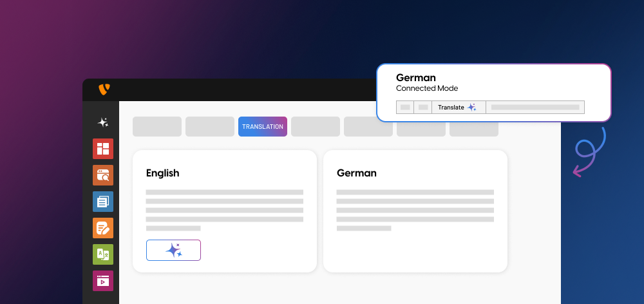Click the sparkle icon beside Translate
The height and width of the screenshot is (304, 644).
[x=471, y=107]
